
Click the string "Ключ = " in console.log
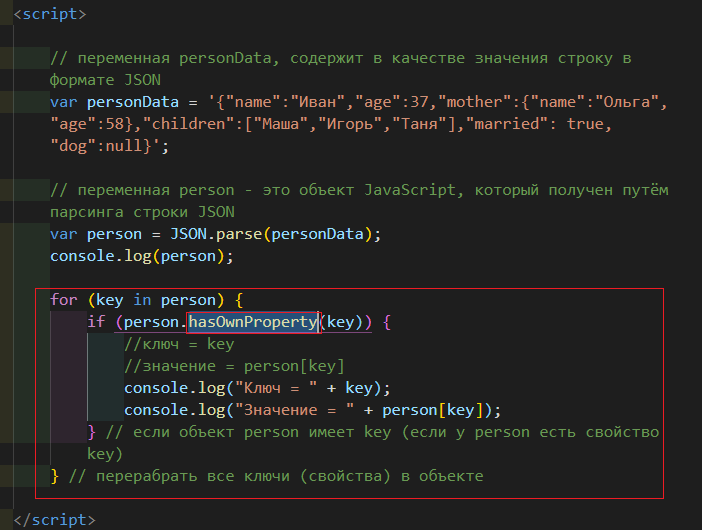click(276, 388)
